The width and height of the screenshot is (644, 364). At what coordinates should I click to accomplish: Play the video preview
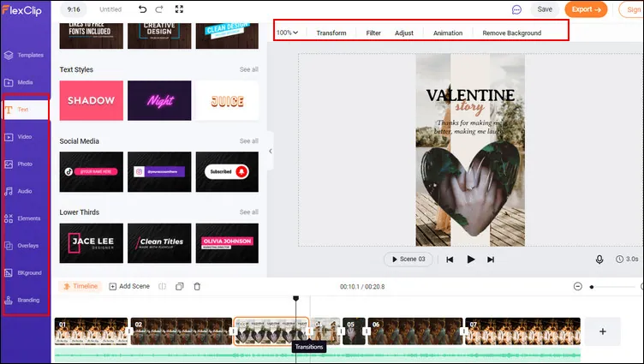[471, 260]
